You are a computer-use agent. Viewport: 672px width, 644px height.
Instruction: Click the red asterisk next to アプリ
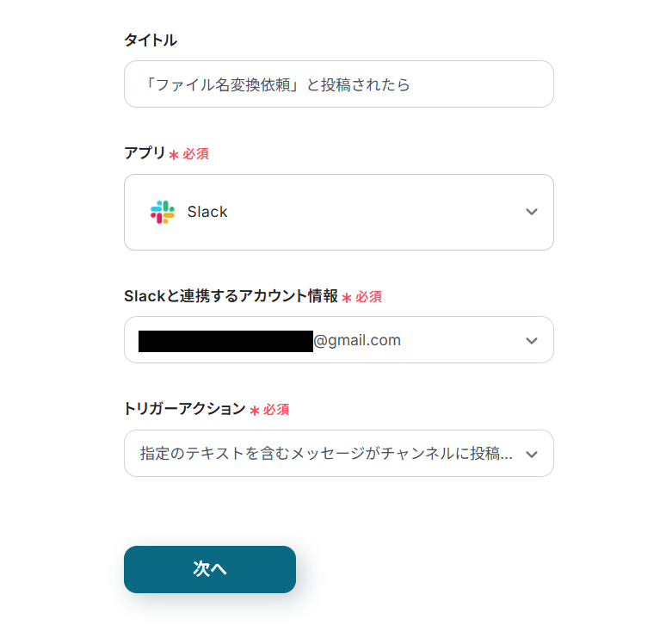click(174, 155)
